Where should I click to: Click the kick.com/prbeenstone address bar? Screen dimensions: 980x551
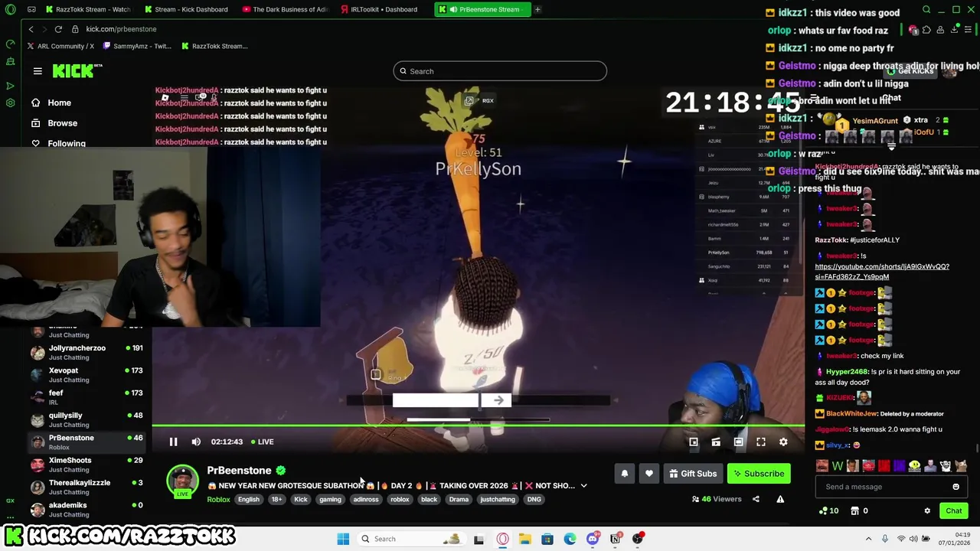121,29
